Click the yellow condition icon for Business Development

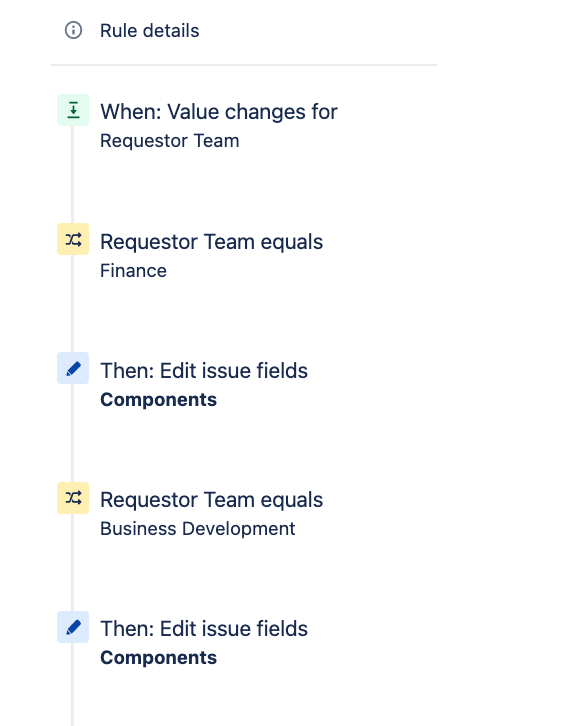[x=73, y=498]
